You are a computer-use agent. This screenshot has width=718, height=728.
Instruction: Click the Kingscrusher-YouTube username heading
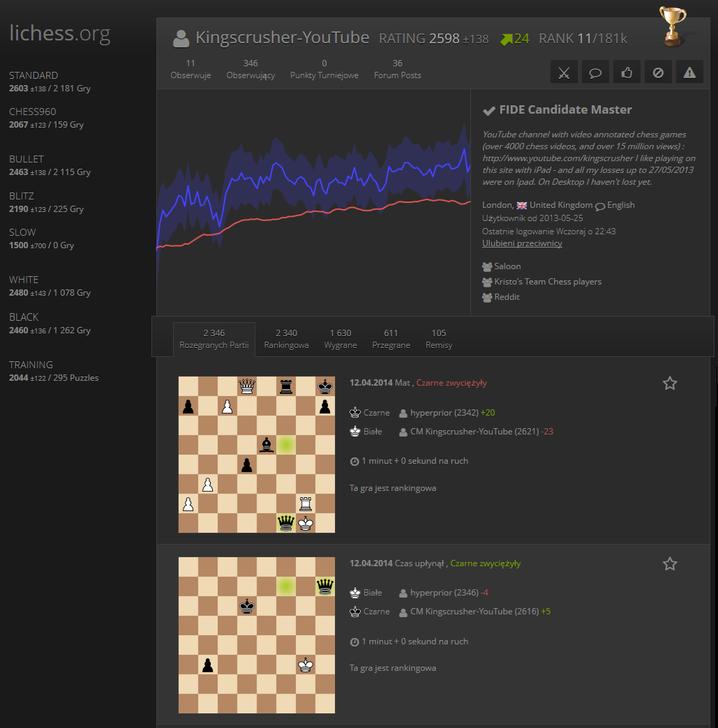pos(283,38)
